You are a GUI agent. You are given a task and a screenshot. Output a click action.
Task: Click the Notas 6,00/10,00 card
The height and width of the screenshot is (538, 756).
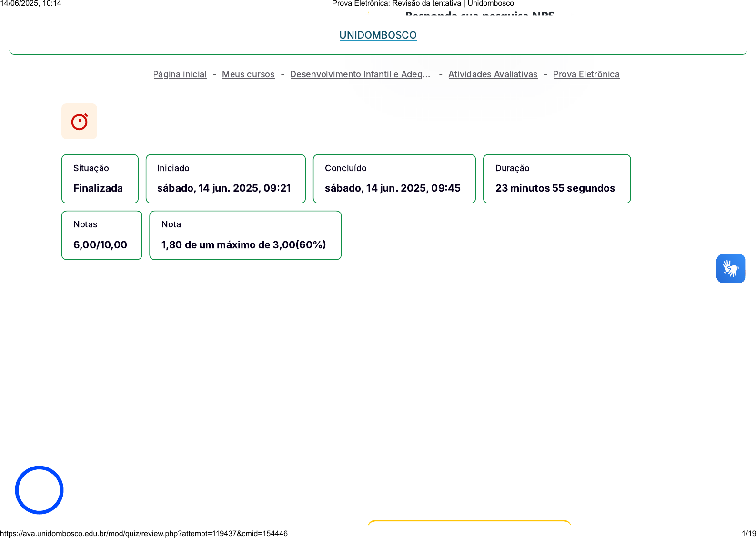[101, 235]
